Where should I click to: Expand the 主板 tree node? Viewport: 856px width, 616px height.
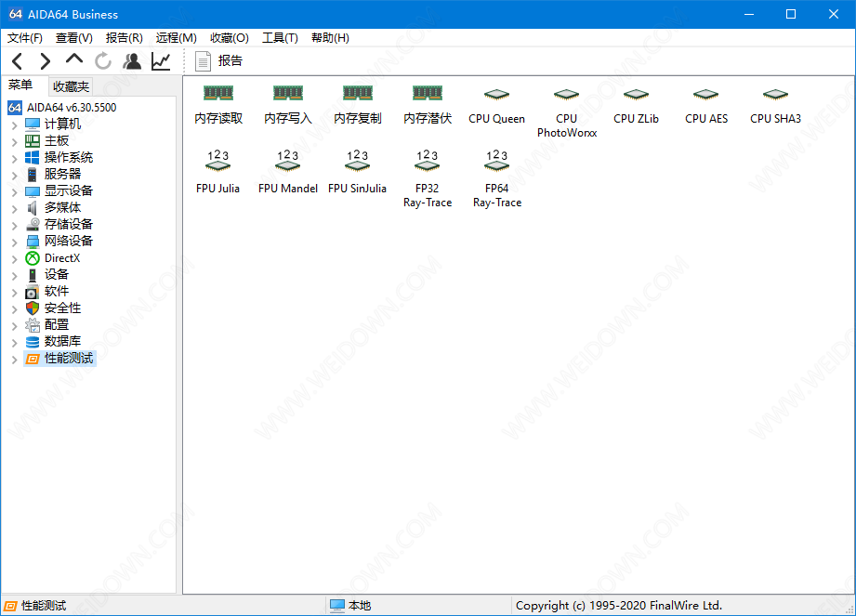14,142
